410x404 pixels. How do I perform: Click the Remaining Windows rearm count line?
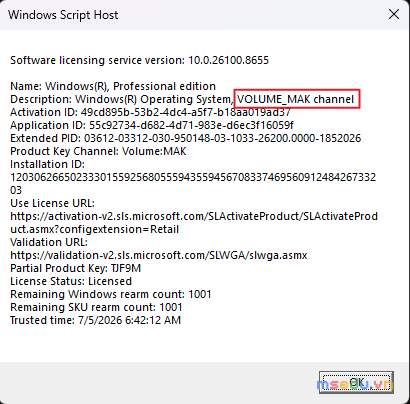111,294
